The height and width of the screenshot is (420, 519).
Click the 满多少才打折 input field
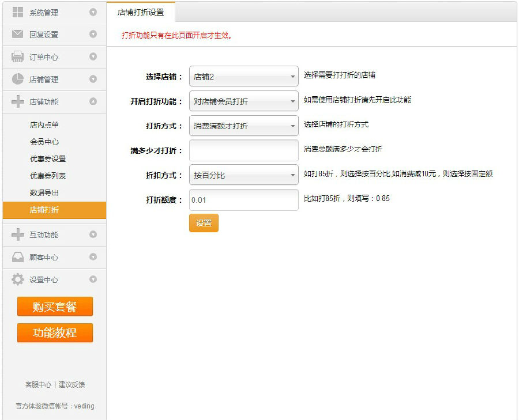243,150
